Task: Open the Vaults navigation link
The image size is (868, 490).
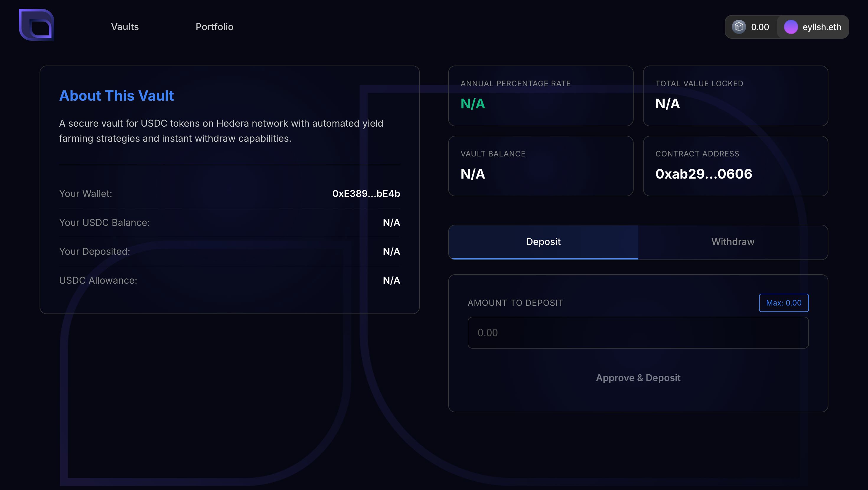Action: [125, 27]
